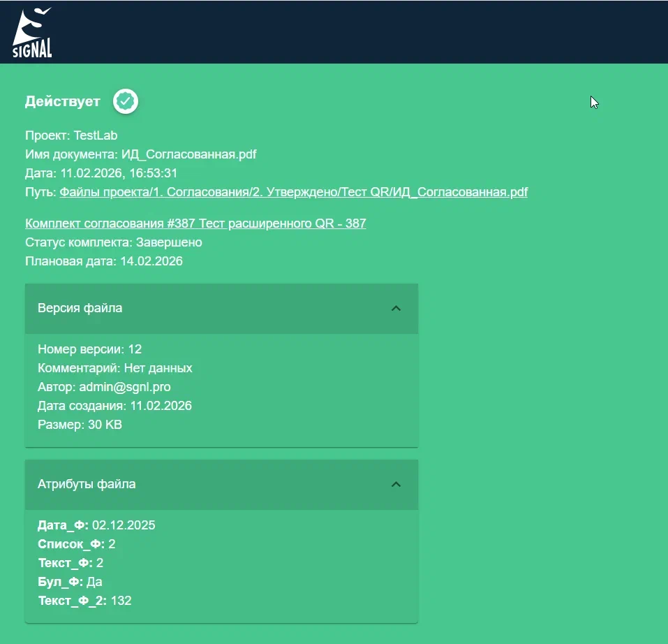Click the Signal logo in header
This screenshot has height=644, width=668.
33,33
